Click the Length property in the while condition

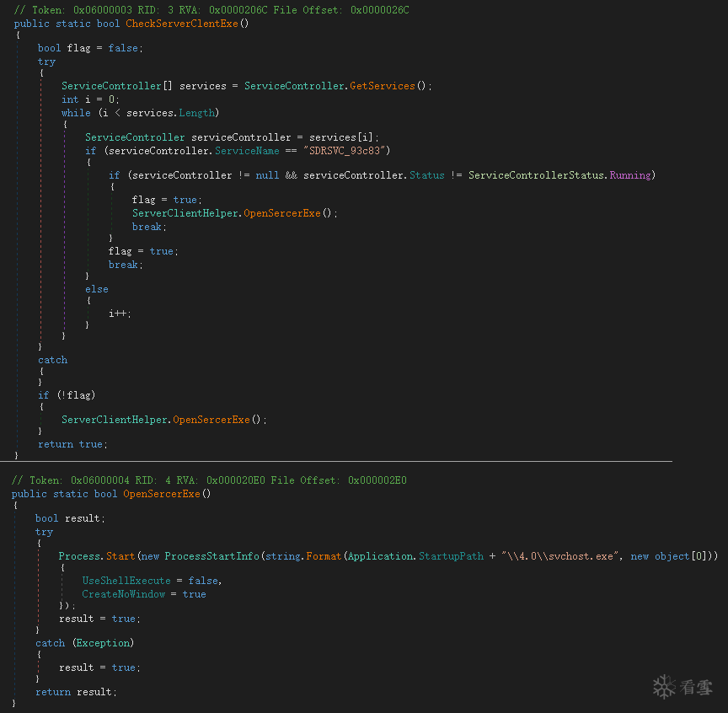click(197, 113)
